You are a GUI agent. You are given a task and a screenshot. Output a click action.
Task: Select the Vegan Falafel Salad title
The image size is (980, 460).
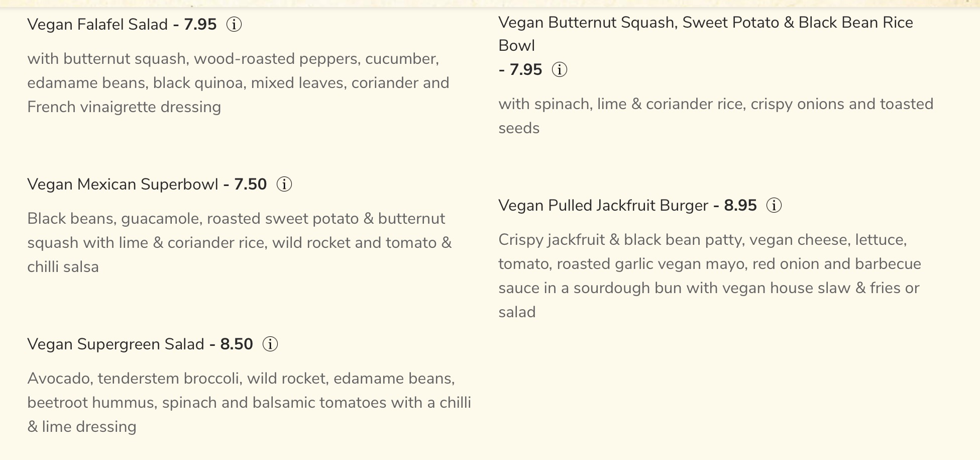click(97, 24)
